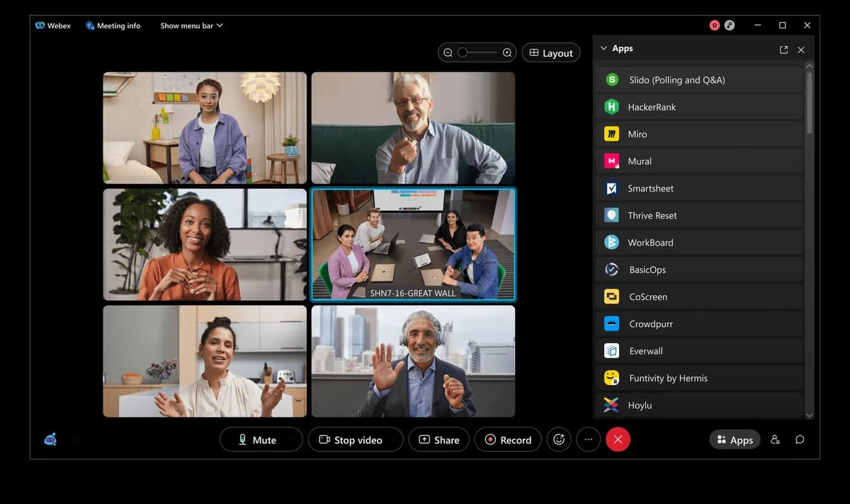
Task: Toggle the Record button
Action: 508,440
